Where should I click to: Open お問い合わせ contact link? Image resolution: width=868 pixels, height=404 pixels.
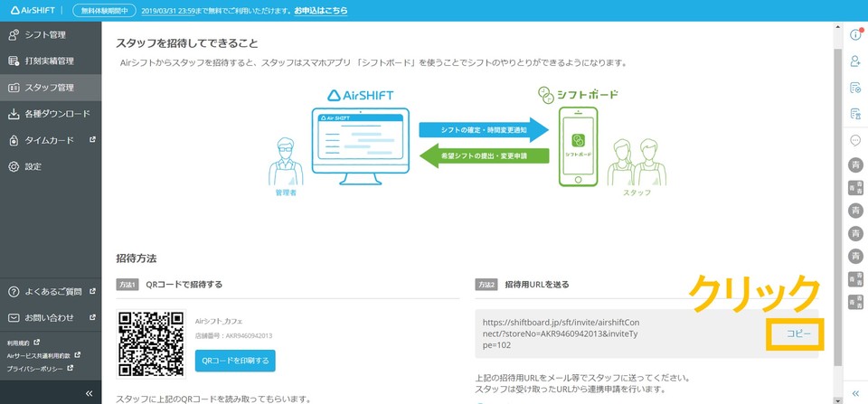click(x=51, y=318)
